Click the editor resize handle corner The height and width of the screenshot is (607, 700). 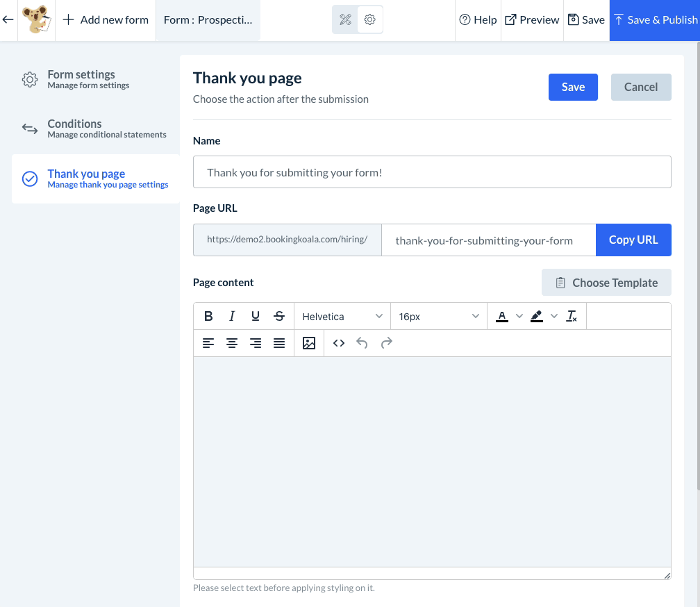tap(667, 575)
